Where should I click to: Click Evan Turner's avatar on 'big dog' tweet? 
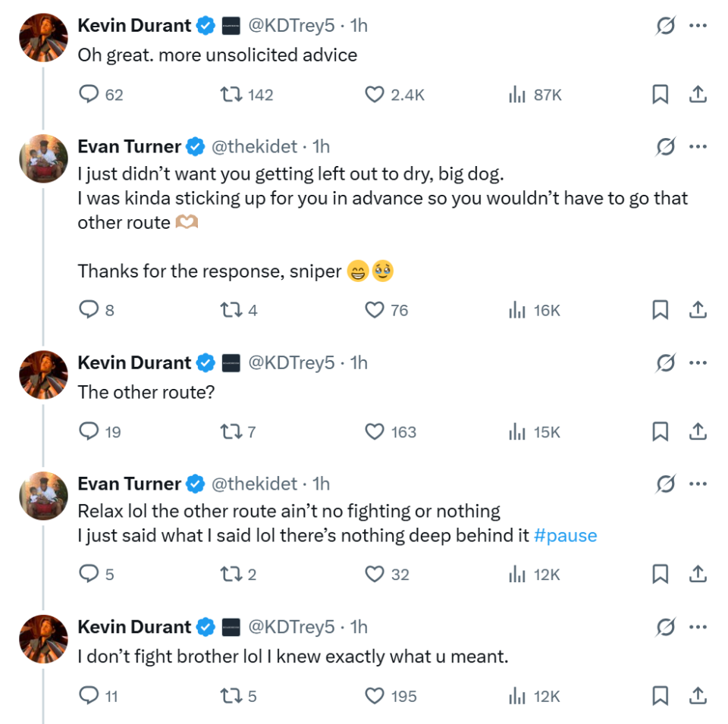[43, 158]
